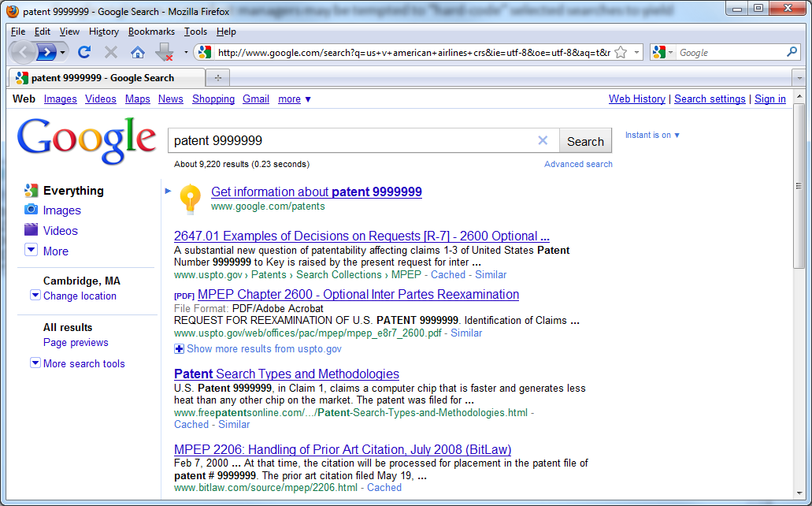The width and height of the screenshot is (812, 506).
Task: Click Page previews option
Action: [x=76, y=343]
